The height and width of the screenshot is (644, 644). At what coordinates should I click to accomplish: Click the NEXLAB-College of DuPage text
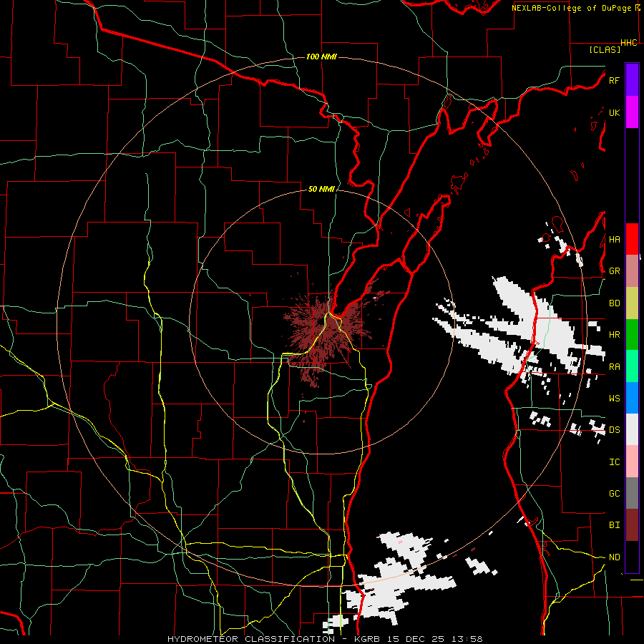(x=572, y=8)
